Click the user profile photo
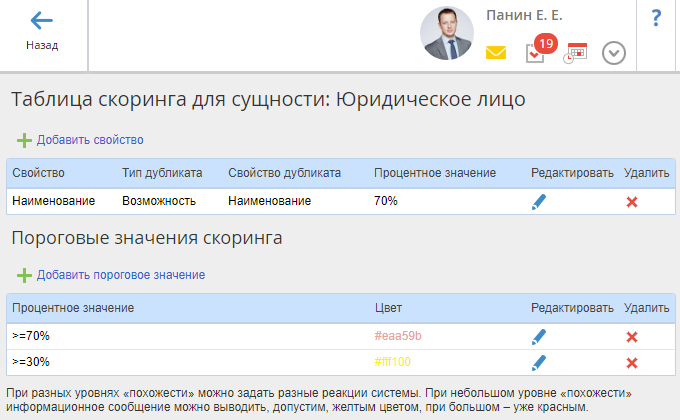 [447, 35]
